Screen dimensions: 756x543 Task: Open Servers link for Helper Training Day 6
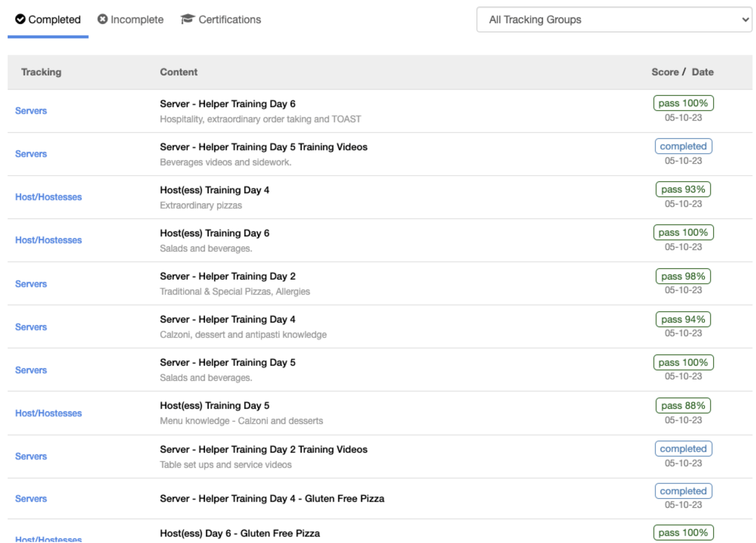31,111
